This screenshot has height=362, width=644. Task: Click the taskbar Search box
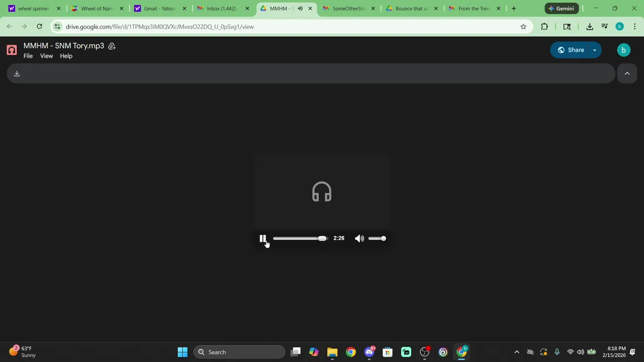240,352
